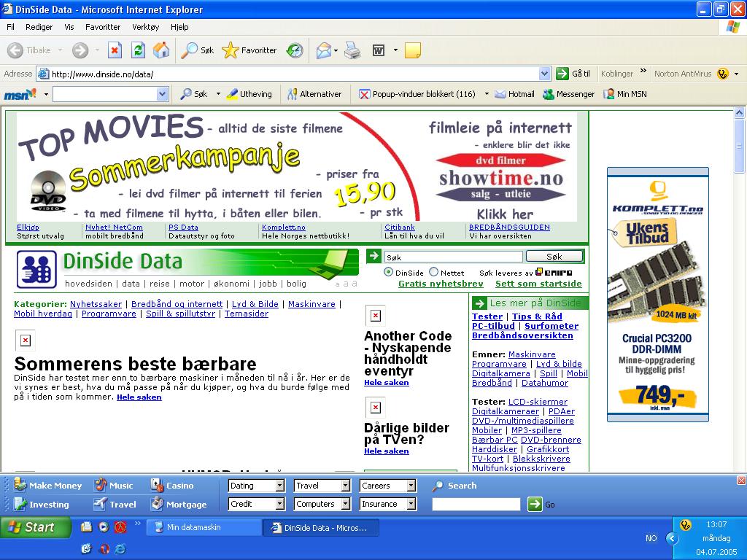Open the Vis menu

click(x=69, y=27)
